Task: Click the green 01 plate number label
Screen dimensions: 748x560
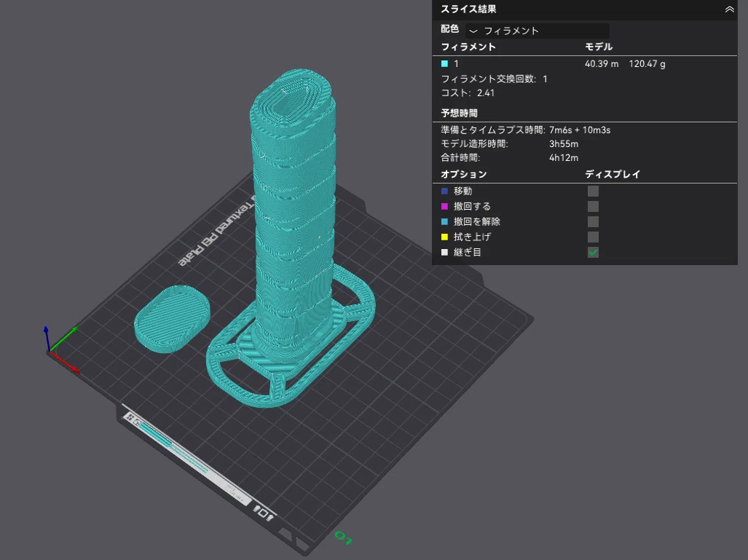Action: click(344, 537)
